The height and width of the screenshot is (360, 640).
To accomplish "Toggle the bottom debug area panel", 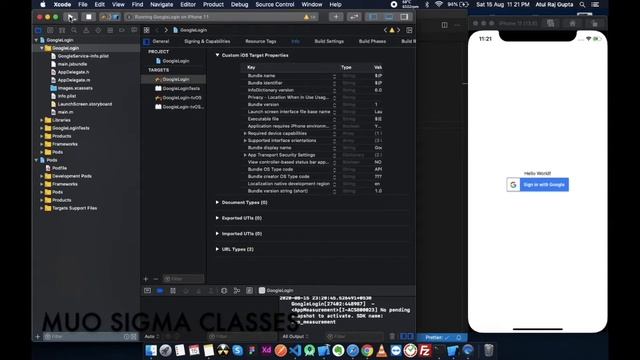I will point(389,17).
